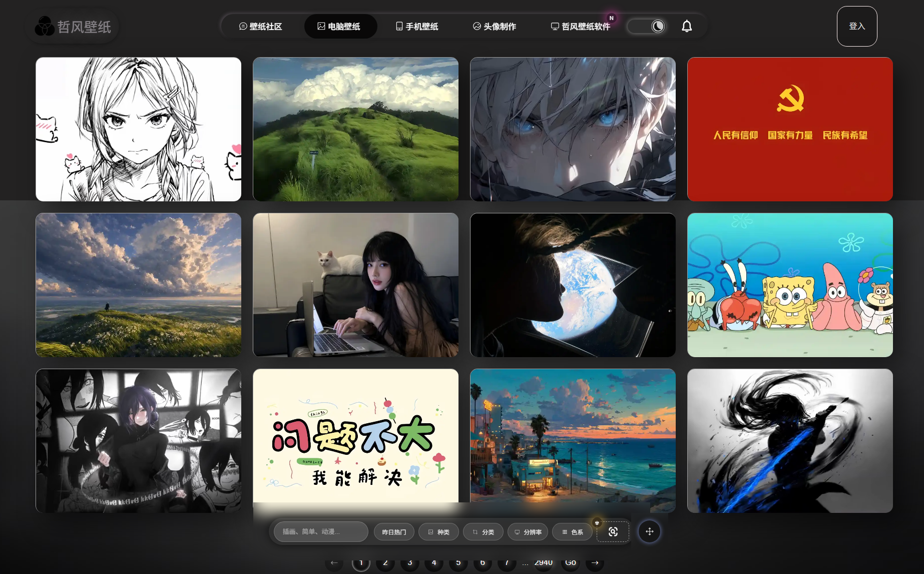924x574 pixels.
Task: Open the monochrome manga collage wallpaper
Action: pos(139,441)
